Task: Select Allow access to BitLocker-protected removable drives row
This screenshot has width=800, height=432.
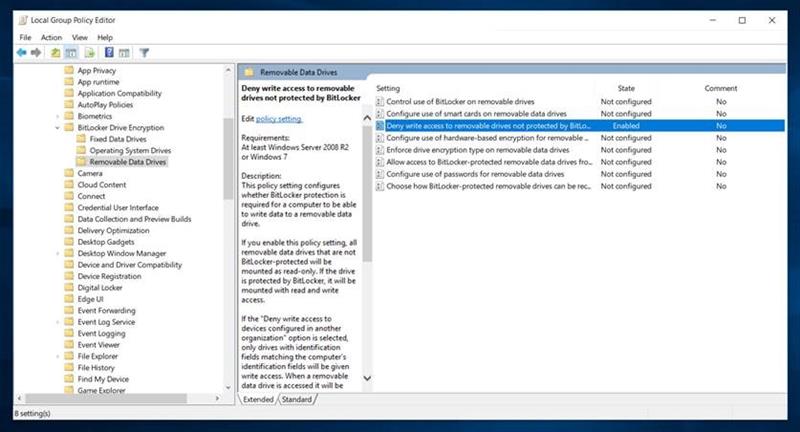Action: [580, 162]
